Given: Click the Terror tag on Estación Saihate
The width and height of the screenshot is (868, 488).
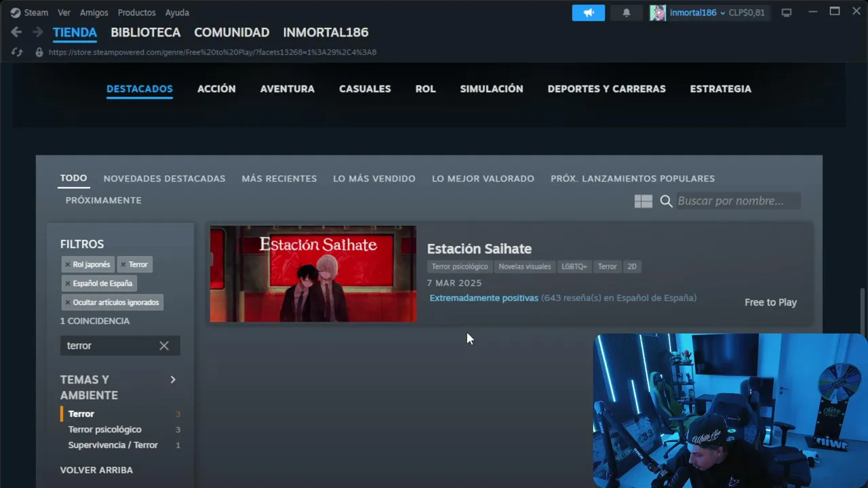Looking at the screenshot, I should click(607, 266).
